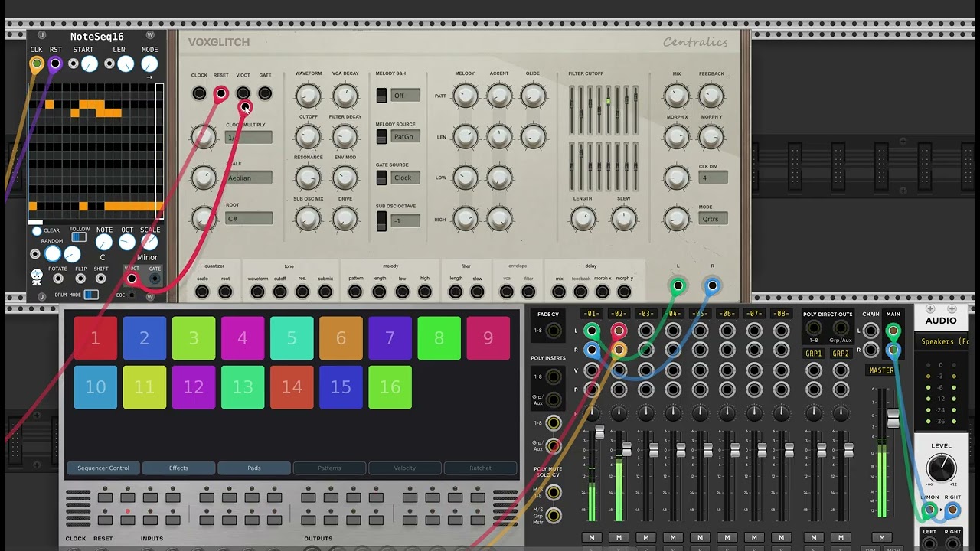Click the MASTER fader handle
Image resolution: width=980 pixels, height=551 pixels.
893,418
